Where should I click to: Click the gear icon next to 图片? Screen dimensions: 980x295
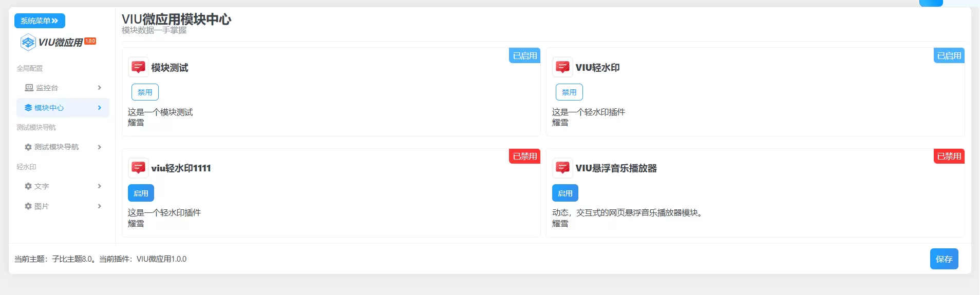pos(28,206)
